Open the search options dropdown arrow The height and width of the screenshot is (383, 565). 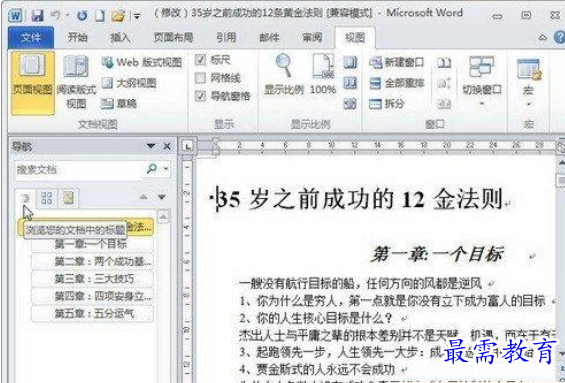(x=166, y=169)
